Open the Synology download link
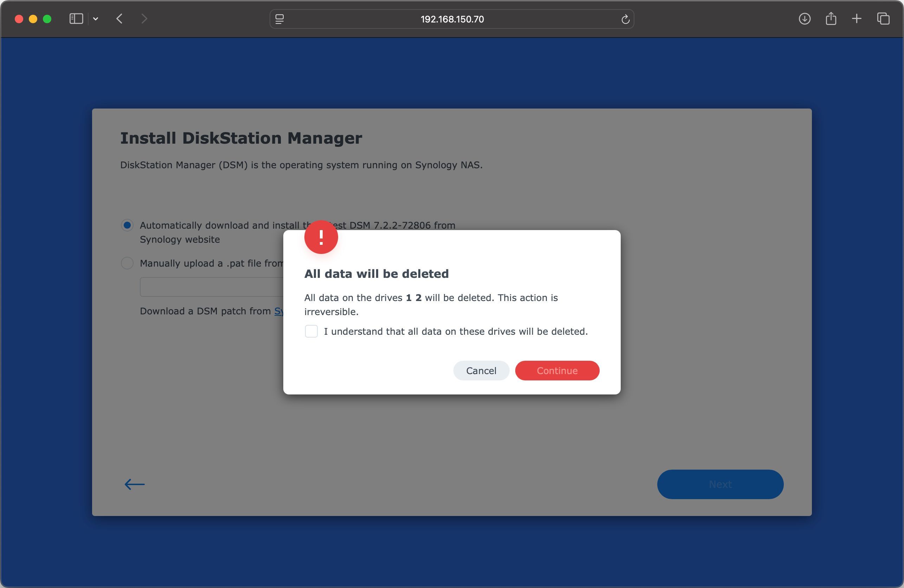The height and width of the screenshot is (588, 904). click(x=279, y=311)
